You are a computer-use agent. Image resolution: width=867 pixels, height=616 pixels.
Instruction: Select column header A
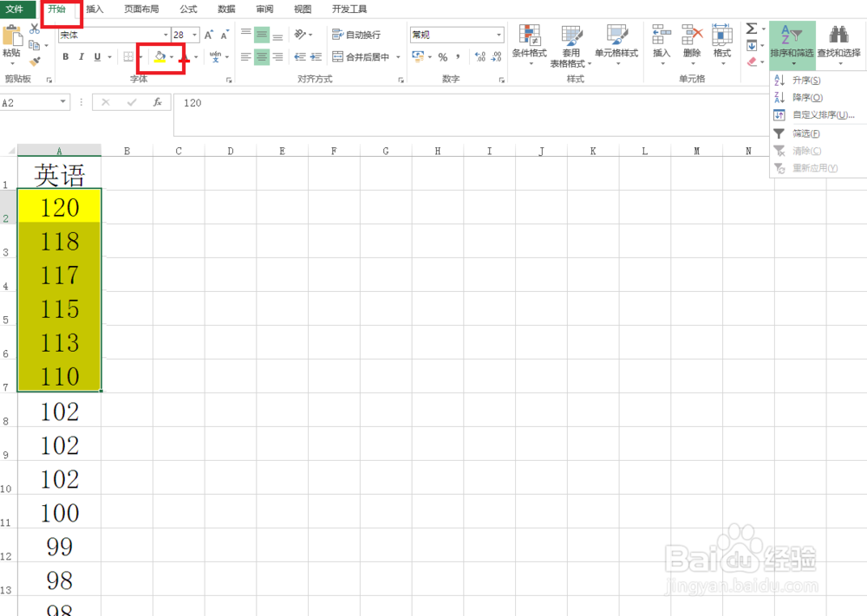(59, 151)
